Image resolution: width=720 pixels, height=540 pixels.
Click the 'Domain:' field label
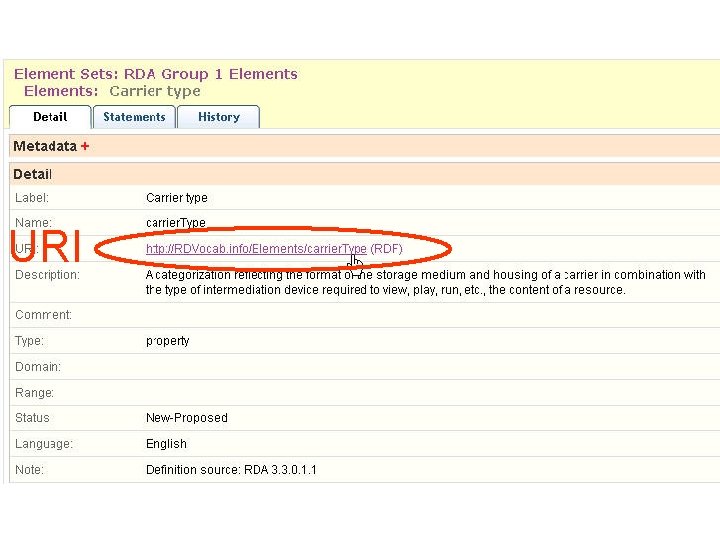(38, 367)
